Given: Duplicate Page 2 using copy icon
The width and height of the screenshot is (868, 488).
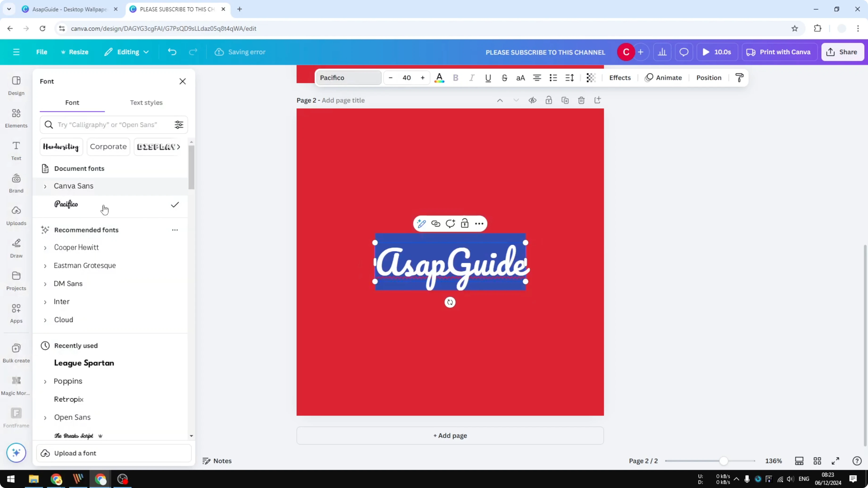Looking at the screenshot, I should coord(565,100).
